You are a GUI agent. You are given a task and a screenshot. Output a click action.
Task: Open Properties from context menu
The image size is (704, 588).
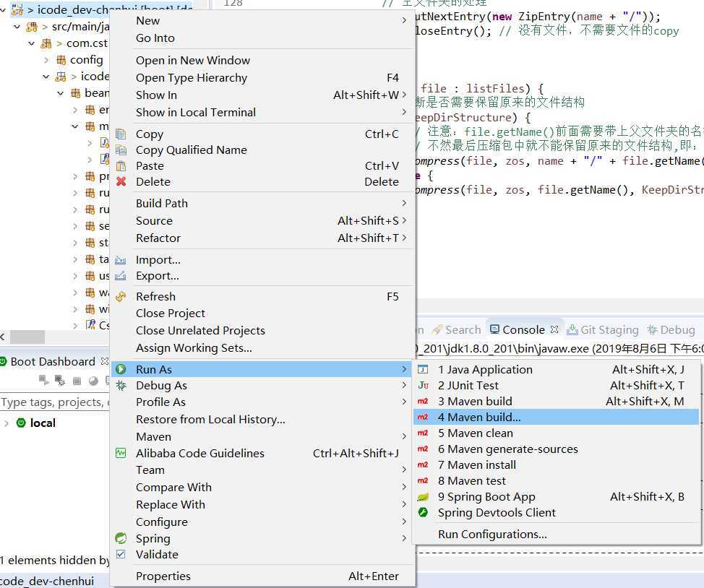click(x=262, y=576)
